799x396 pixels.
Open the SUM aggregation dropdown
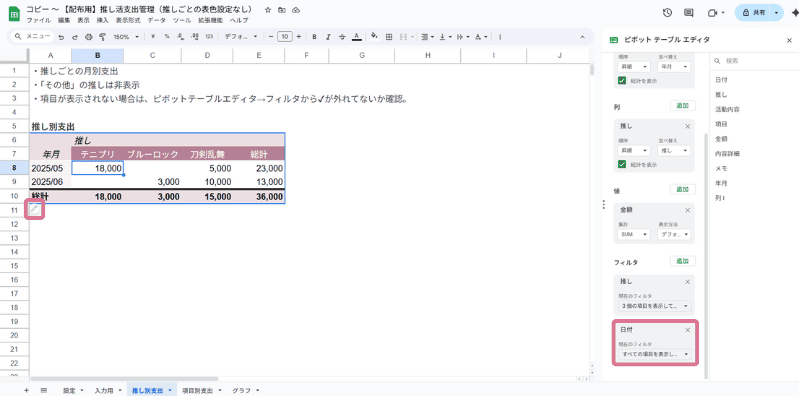tap(634, 234)
